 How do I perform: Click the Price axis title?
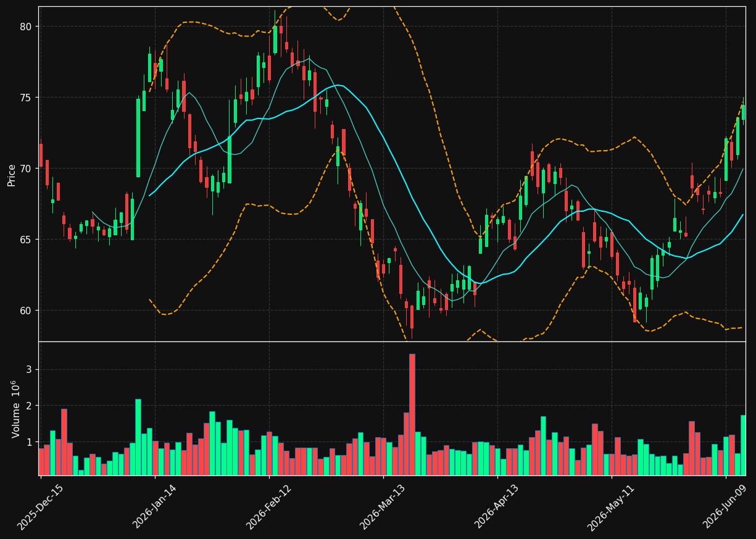(x=12, y=175)
